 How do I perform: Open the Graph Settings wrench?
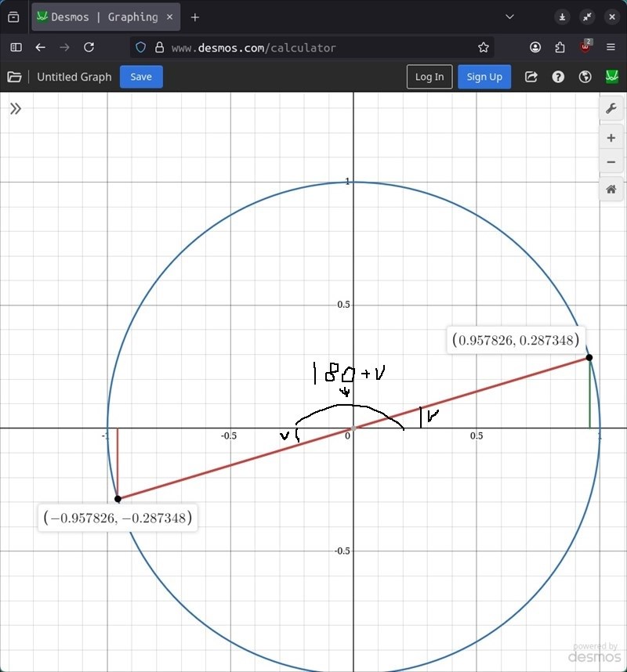pyautogui.click(x=611, y=109)
